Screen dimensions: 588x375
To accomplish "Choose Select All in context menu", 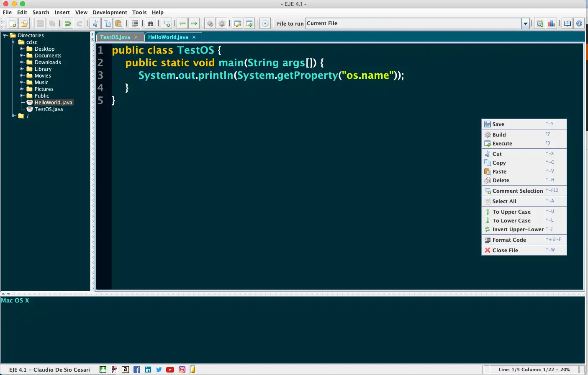I will [x=524, y=201].
